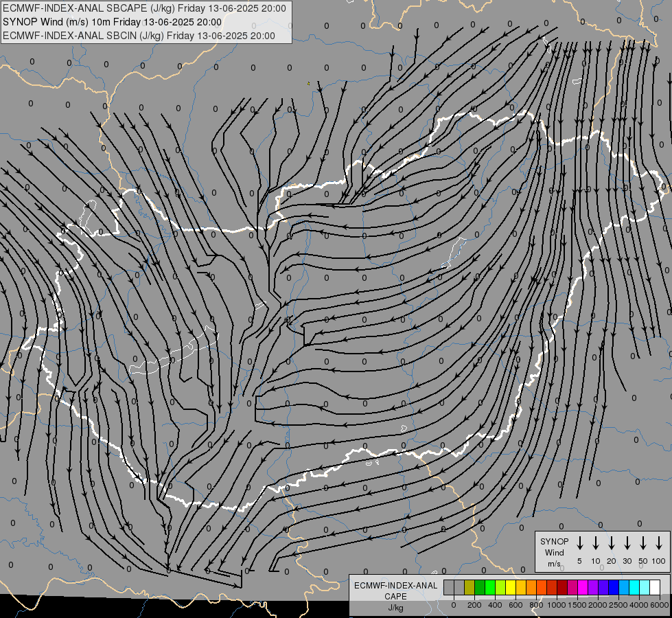The height and width of the screenshot is (618, 672).
Task: Click the CAPE label in color legend
Action: pyautogui.click(x=395, y=596)
